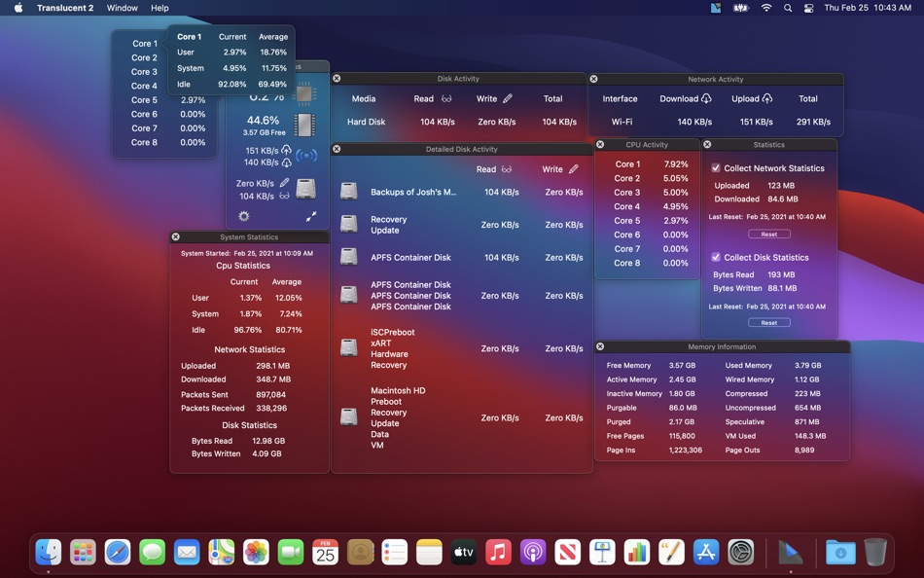Click the Macintosh HD volume name
The height and width of the screenshot is (578, 924).
point(398,390)
